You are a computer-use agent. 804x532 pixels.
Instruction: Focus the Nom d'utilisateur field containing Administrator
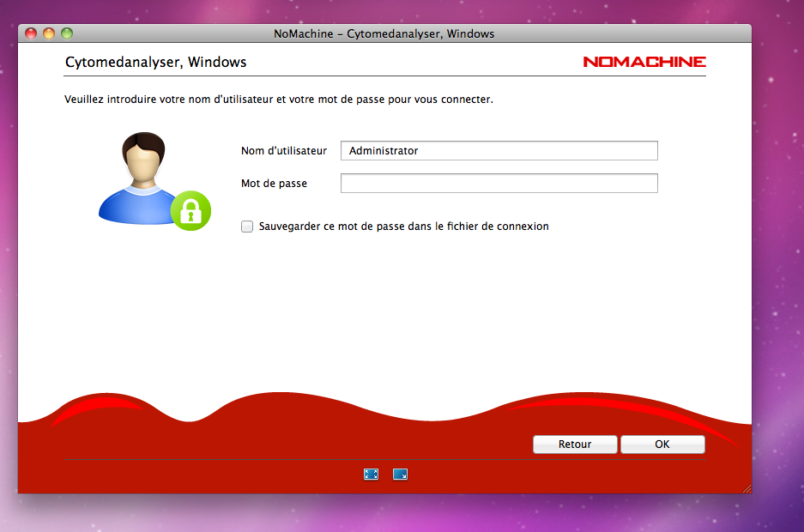pyautogui.click(x=499, y=151)
